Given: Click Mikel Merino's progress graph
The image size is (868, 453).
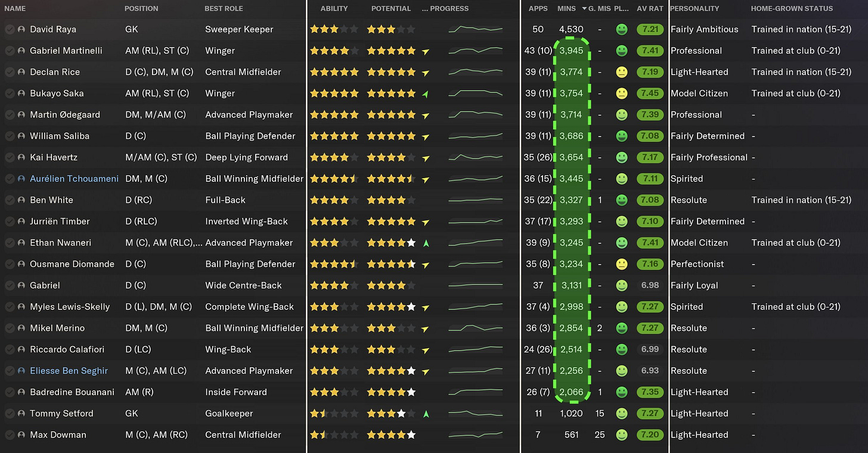Looking at the screenshot, I should point(475,328).
